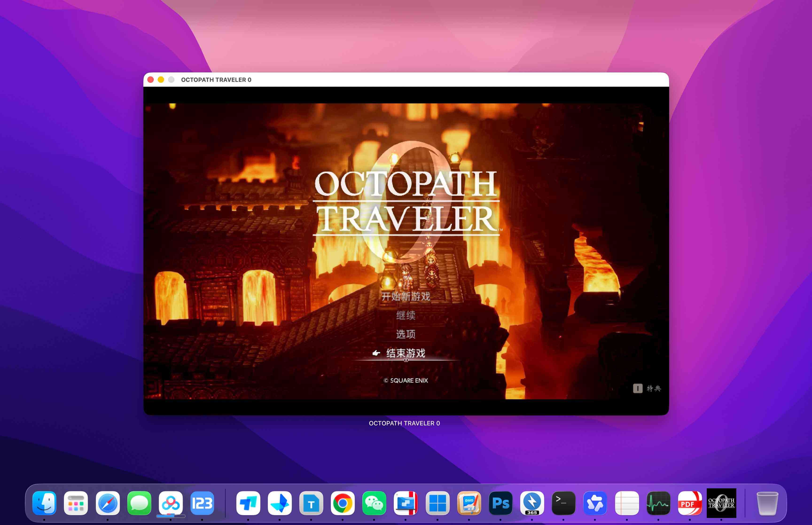The image size is (812, 525).
Task: Open Terminal from the dock
Action: coord(564,503)
